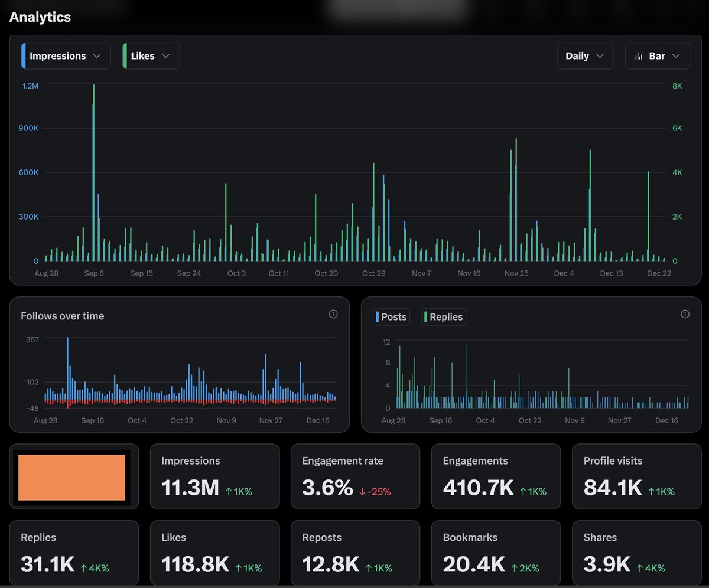Open the Daily interval dropdown

586,56
